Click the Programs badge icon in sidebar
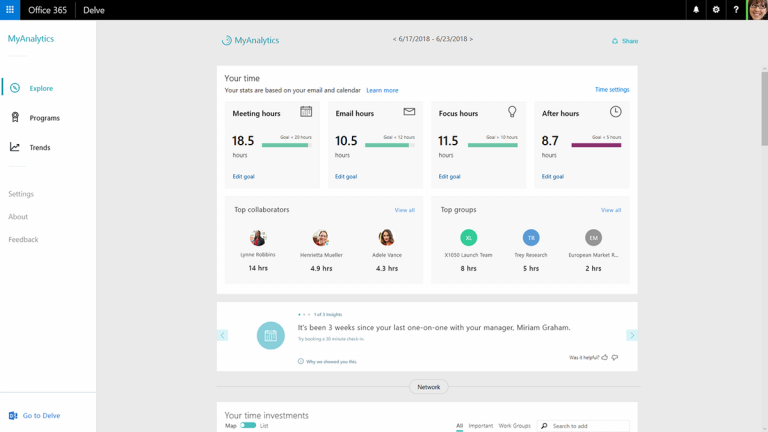This screenshot has width=768, height=432. pyautogui.click(x=15, y=118)
